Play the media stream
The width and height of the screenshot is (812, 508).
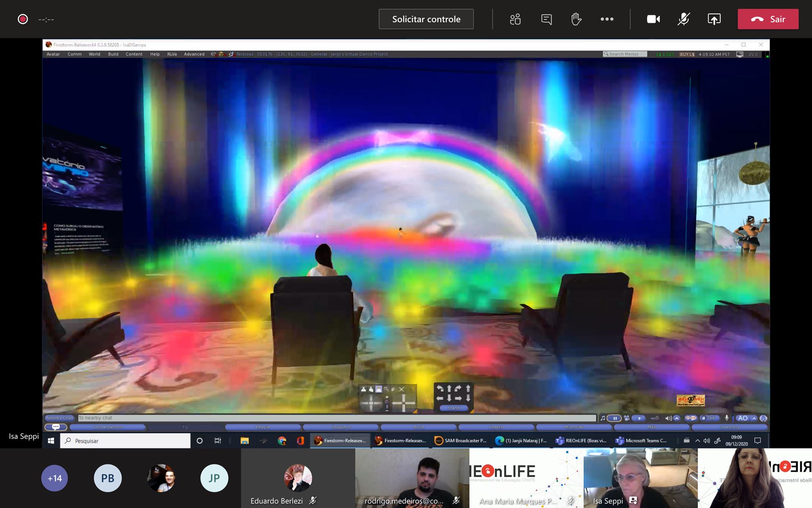click(639, 418)
